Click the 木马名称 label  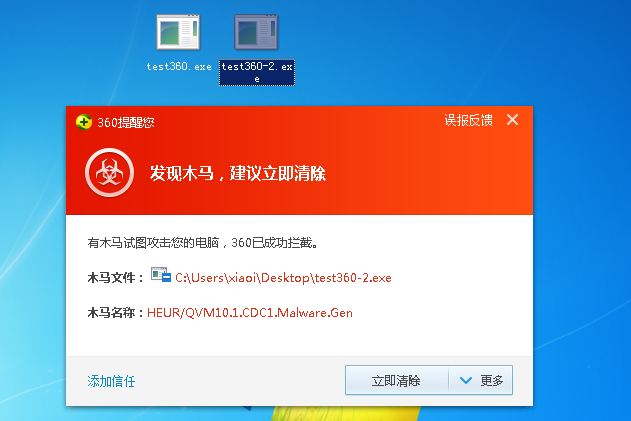[115, 313]
